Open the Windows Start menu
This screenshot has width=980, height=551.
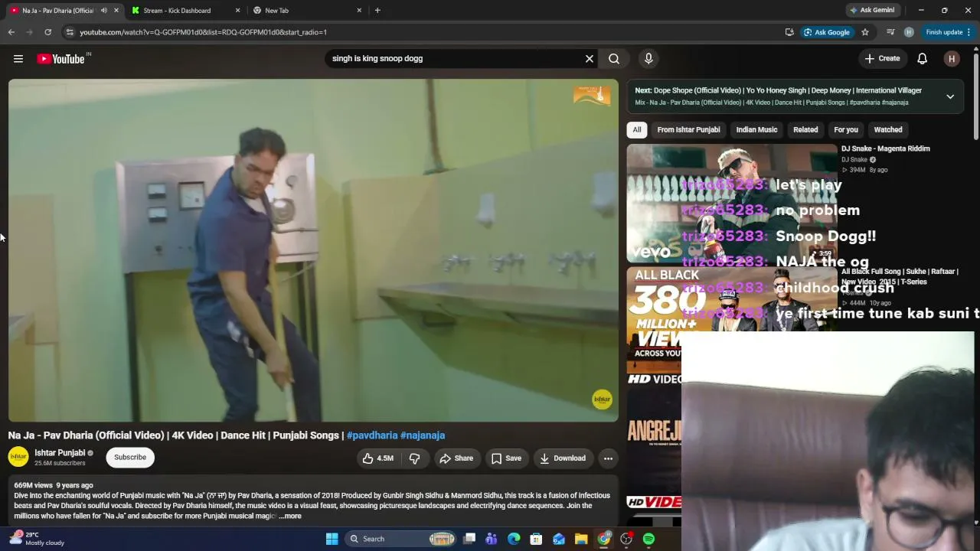pos(332,539)
